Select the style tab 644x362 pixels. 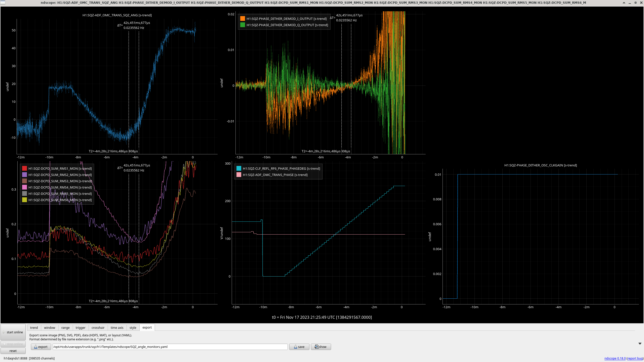[x=133, y=328]
